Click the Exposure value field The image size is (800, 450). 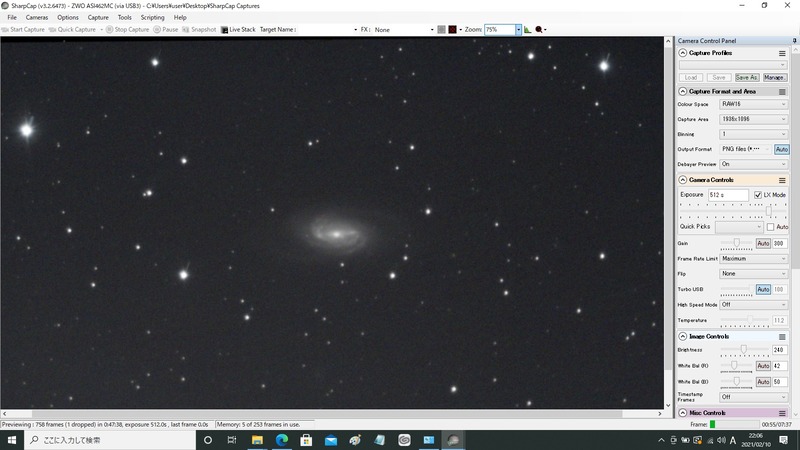(728, 195)
